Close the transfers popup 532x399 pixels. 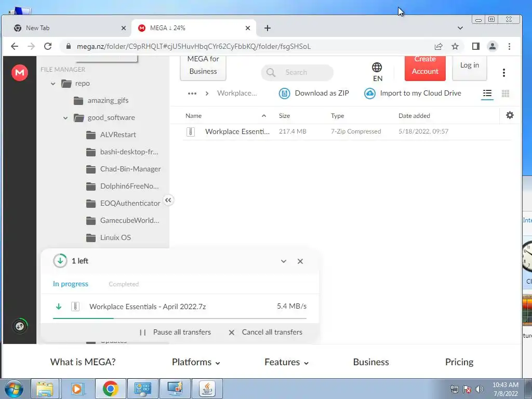(300, 261)
